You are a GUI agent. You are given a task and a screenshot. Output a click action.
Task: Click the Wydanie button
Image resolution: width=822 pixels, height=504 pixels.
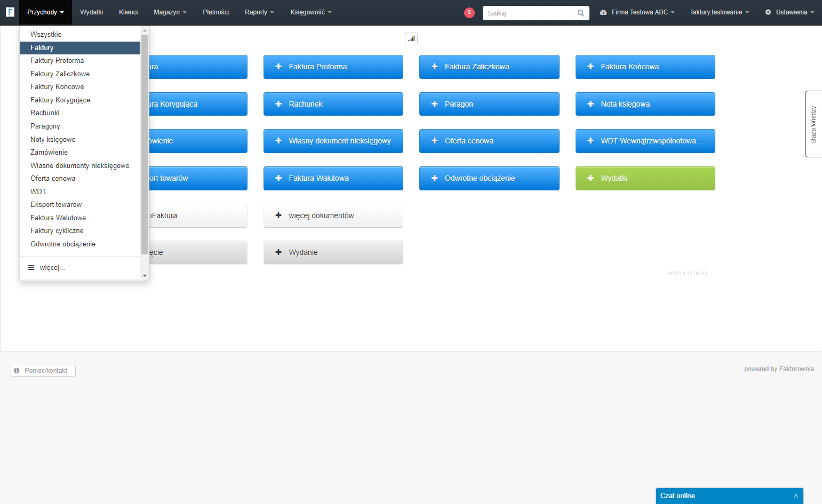333,252
